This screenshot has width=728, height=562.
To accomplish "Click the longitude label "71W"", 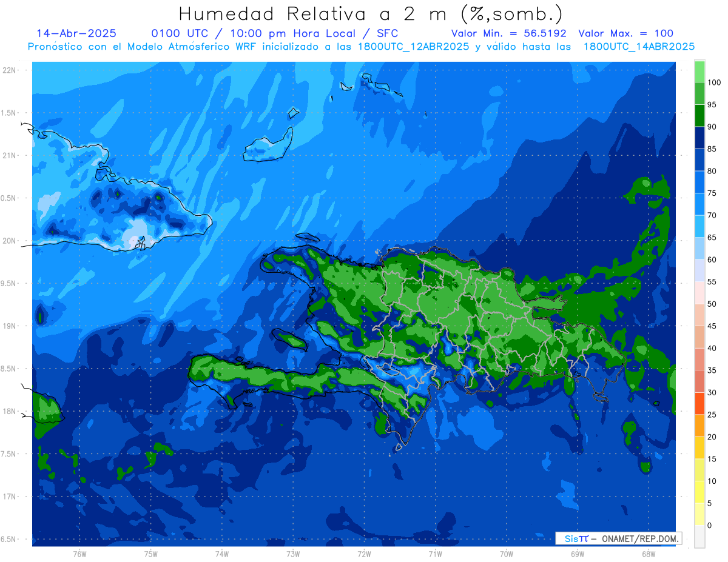I will (x=435, y=554).
